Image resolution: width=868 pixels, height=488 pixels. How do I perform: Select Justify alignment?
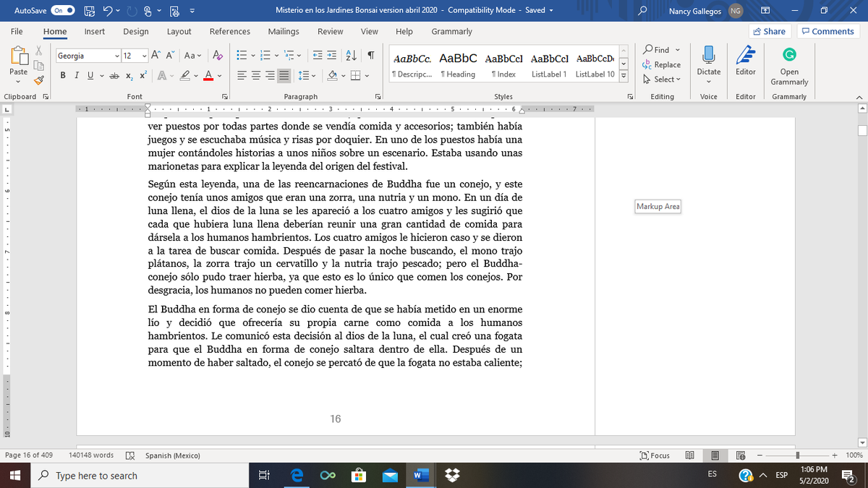(x=284, y=75)
